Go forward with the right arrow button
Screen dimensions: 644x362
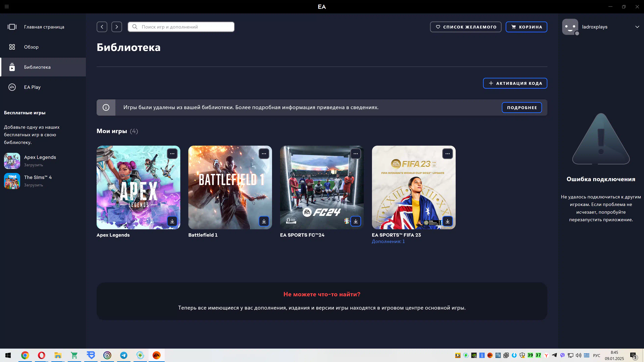(x=117, y=27)
